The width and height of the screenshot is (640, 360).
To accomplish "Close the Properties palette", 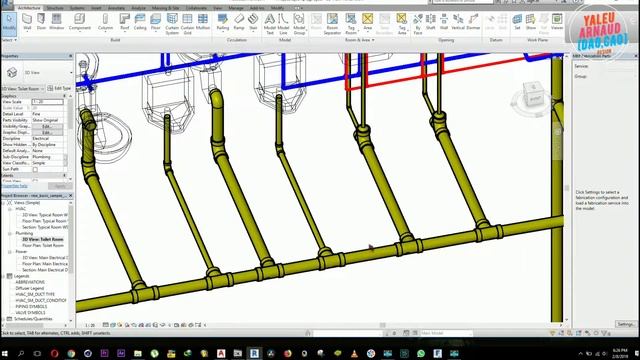I will 71,56.
